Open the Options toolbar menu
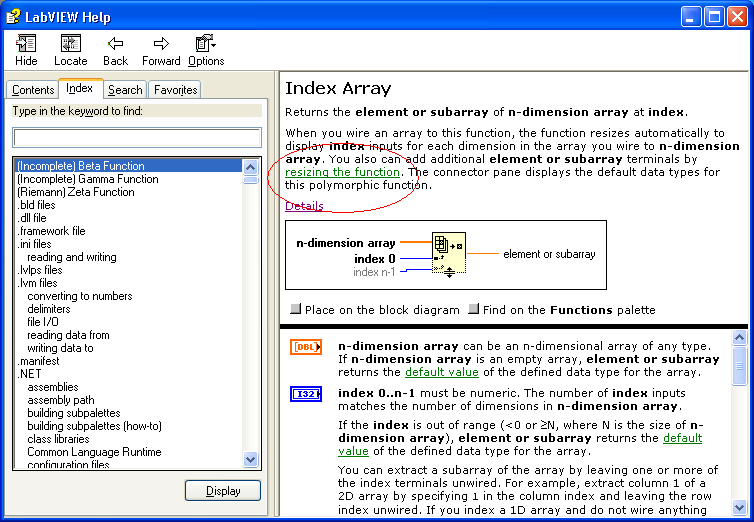Image resolution: width=754 pixels, height=522 pixels. 206,44
